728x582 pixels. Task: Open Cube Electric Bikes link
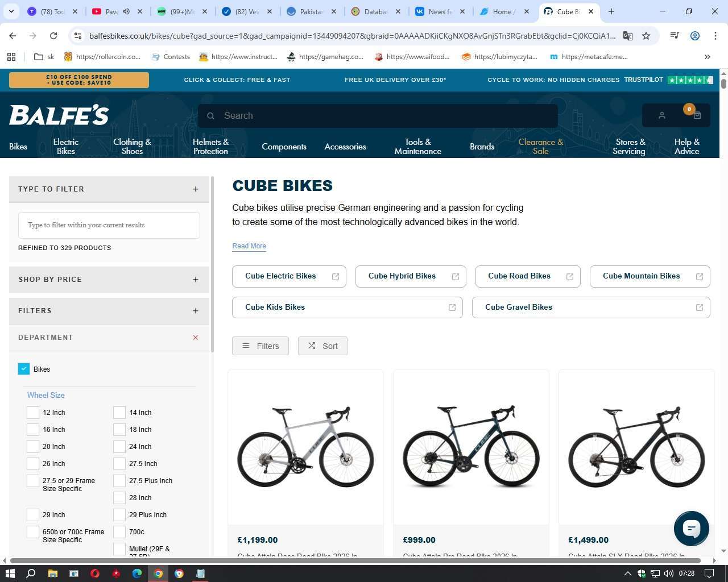289,277
